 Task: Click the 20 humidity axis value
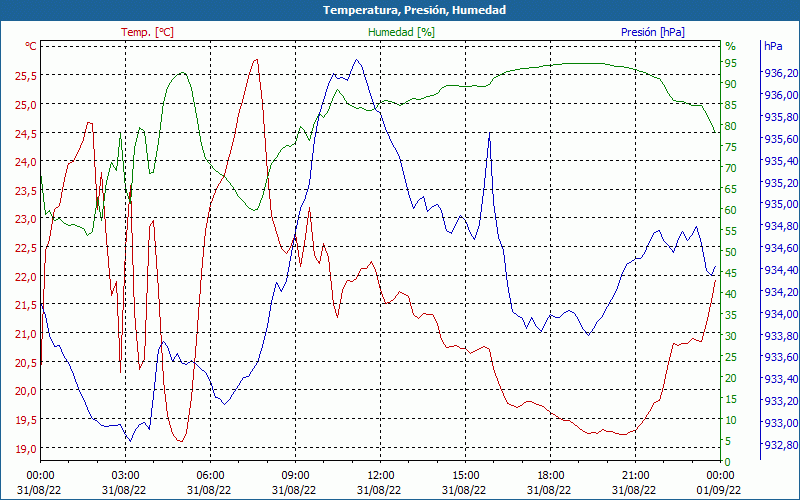click(731, 378)
